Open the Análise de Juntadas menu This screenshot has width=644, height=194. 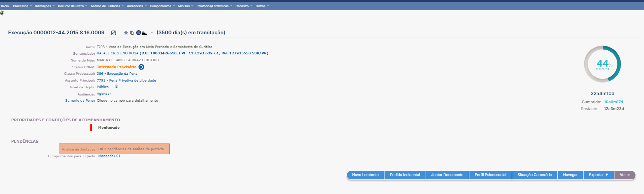[107, 6]
